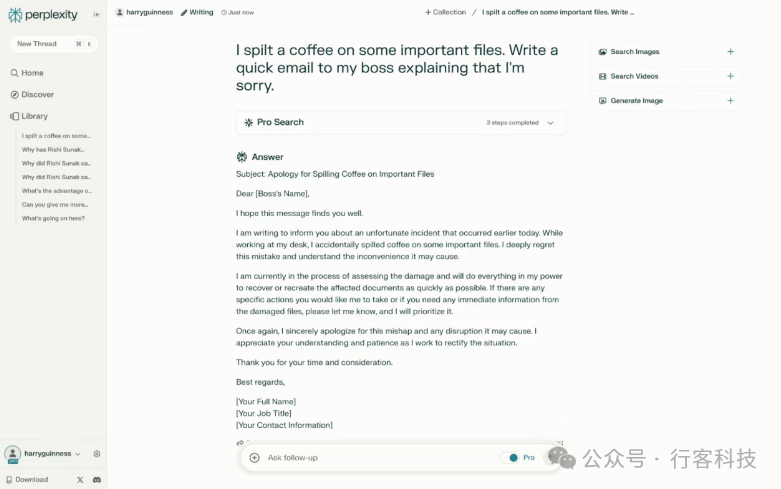Start a New Thread
Viewport: 781px width, 489px height.
click(38, 44)
